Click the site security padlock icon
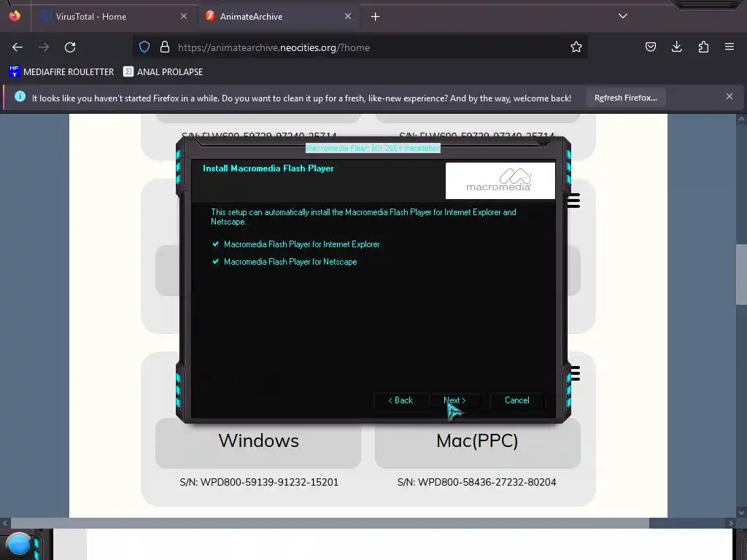The image size is (747, 560). (x=165, y=47)
